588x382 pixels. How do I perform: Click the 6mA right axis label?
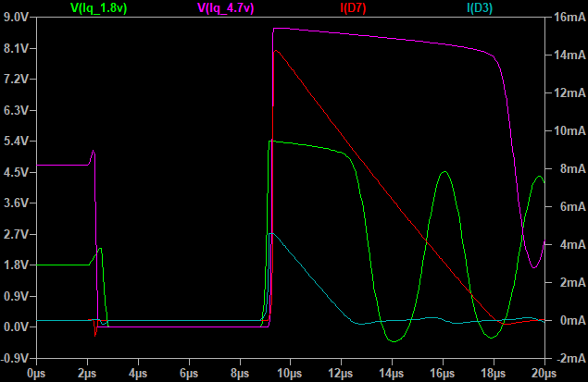point(572,207)
